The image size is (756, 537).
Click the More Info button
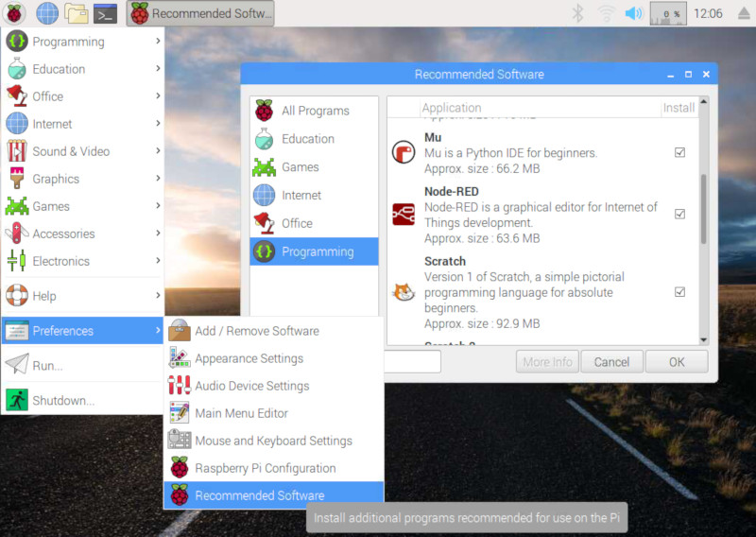tap(547, 362)
